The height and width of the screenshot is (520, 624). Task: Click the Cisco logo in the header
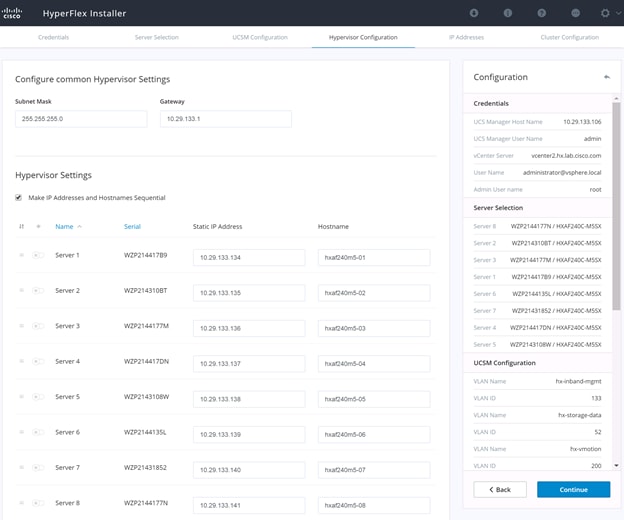[12, 13]
